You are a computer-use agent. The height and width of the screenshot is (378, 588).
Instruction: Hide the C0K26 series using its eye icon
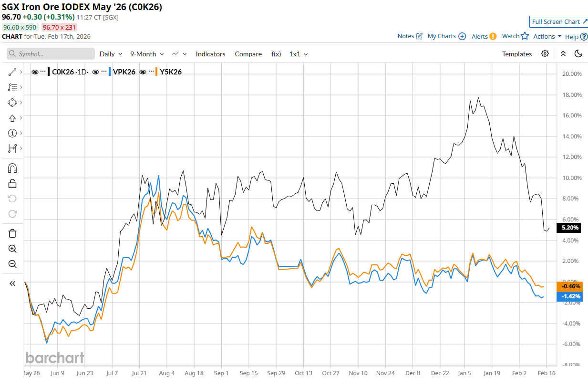(x=34, y=72)
